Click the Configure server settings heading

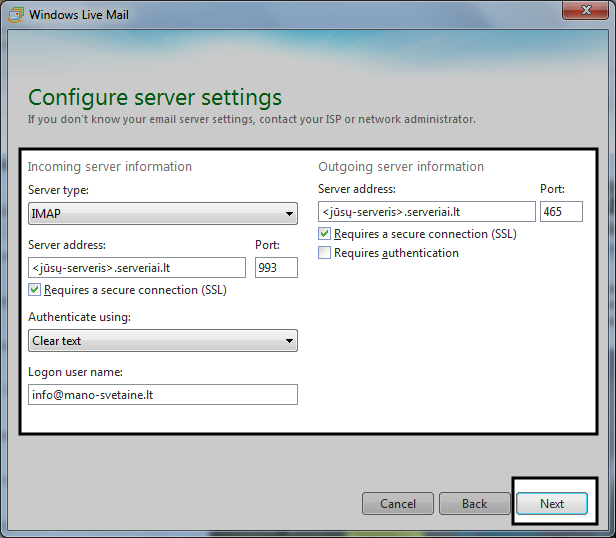tap(155, 98)
